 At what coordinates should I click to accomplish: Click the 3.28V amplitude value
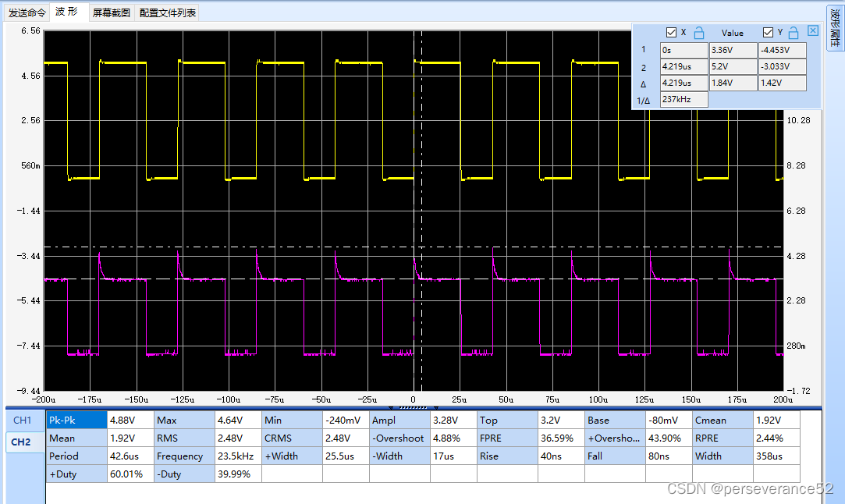point(454,420)
